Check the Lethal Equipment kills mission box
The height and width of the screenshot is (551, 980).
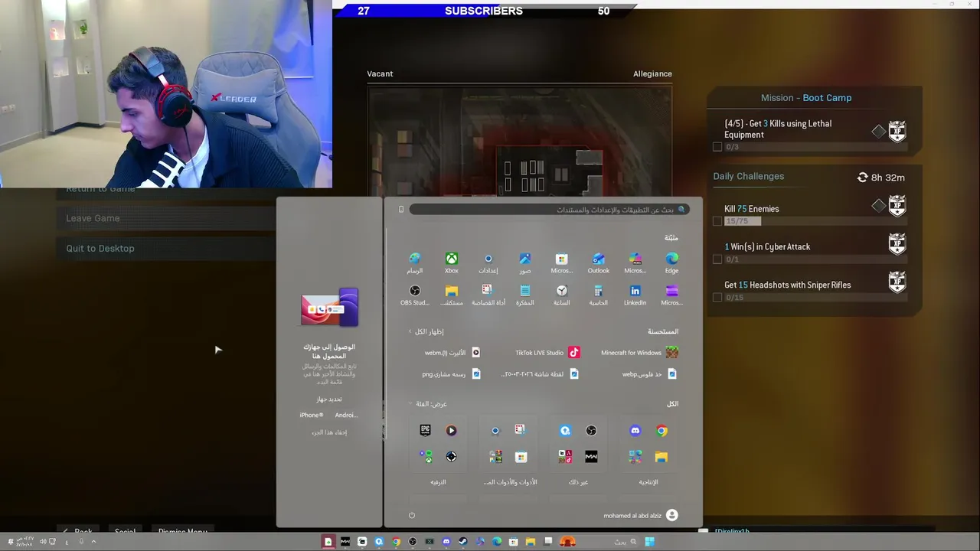click(717, 147)
